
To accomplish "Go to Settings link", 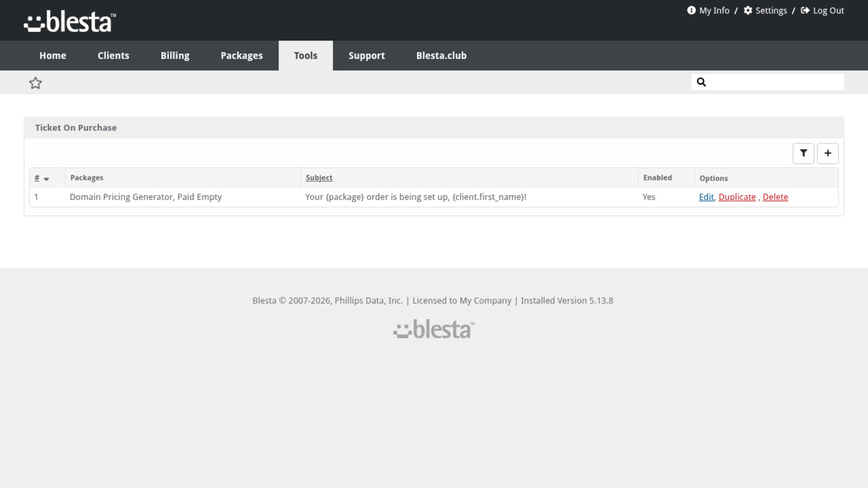I will click(x=771, y=10).
